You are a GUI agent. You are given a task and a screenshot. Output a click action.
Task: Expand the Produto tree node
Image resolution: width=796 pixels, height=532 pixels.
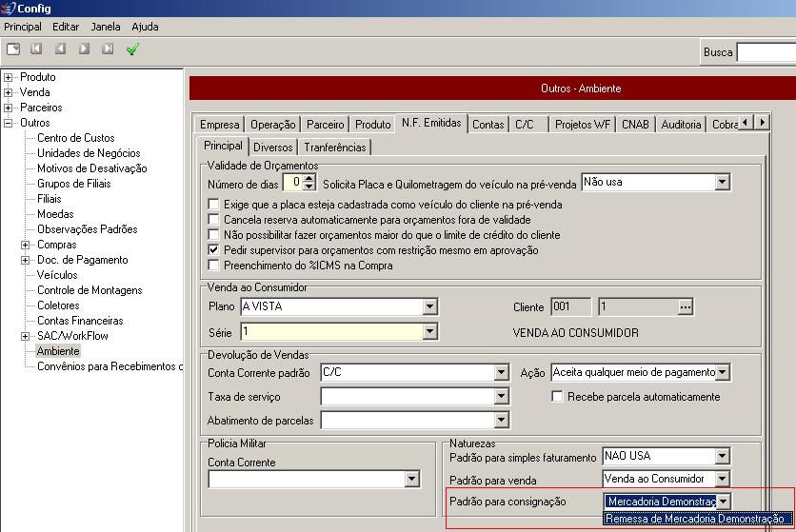click(x=9, y=77)
